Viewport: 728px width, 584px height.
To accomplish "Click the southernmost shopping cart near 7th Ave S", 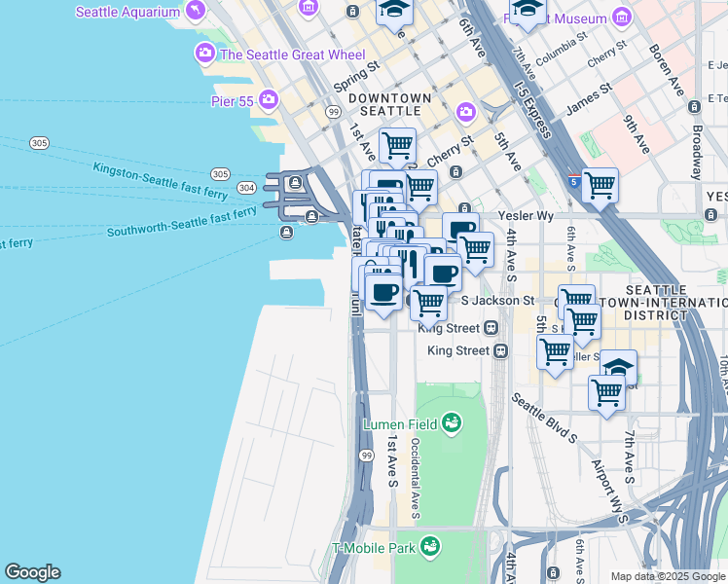I will (606, 393).
